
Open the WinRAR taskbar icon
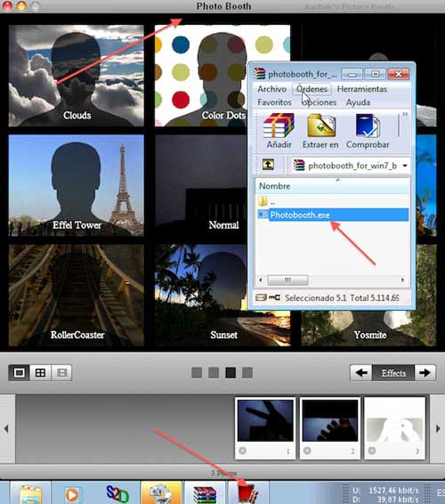click(205, 492)
